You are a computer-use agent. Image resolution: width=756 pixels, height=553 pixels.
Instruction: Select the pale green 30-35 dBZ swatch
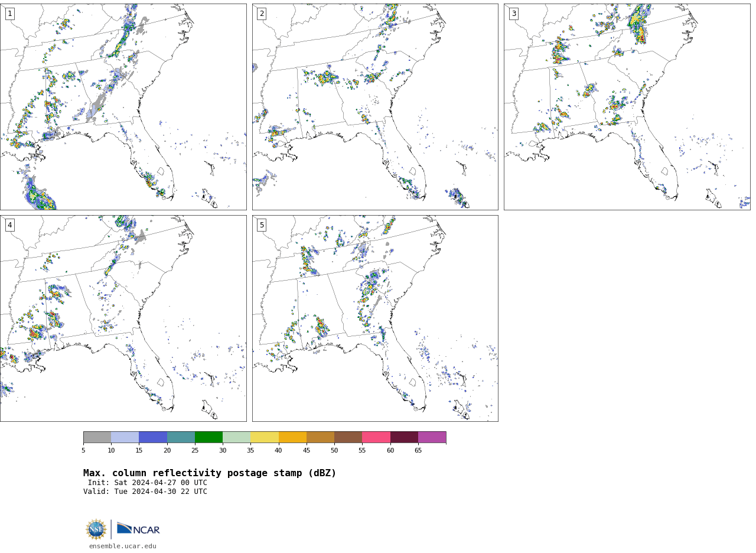tap(237, 437)
